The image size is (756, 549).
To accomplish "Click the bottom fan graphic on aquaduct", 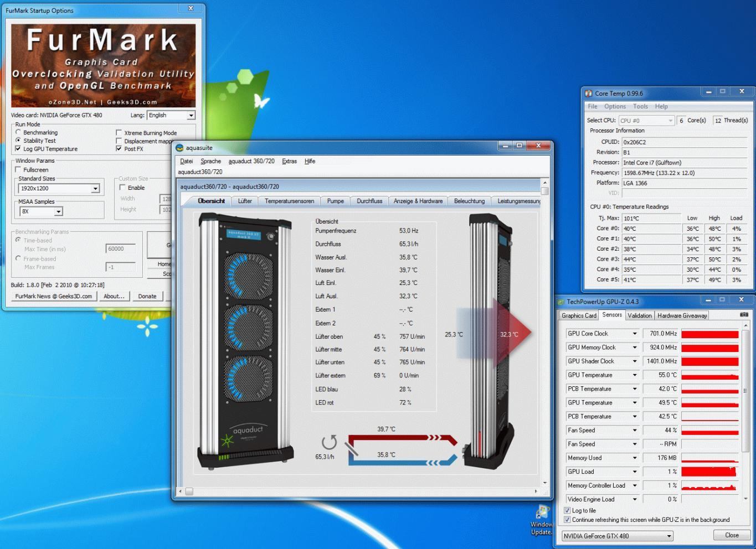I will (248, 379).
